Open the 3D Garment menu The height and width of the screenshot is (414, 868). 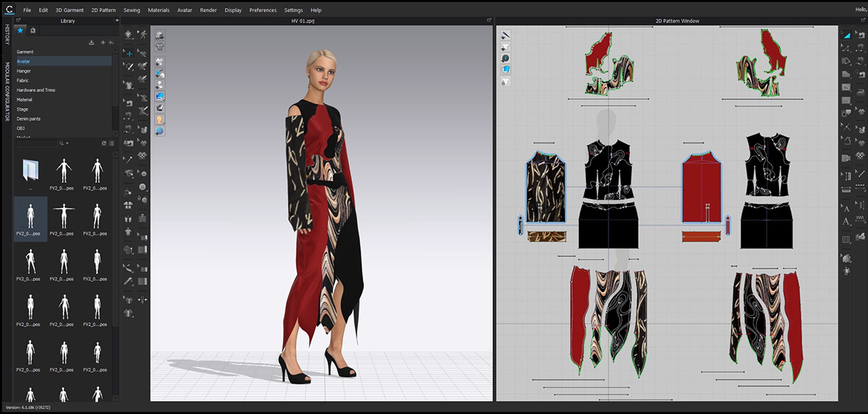[69, 10]
